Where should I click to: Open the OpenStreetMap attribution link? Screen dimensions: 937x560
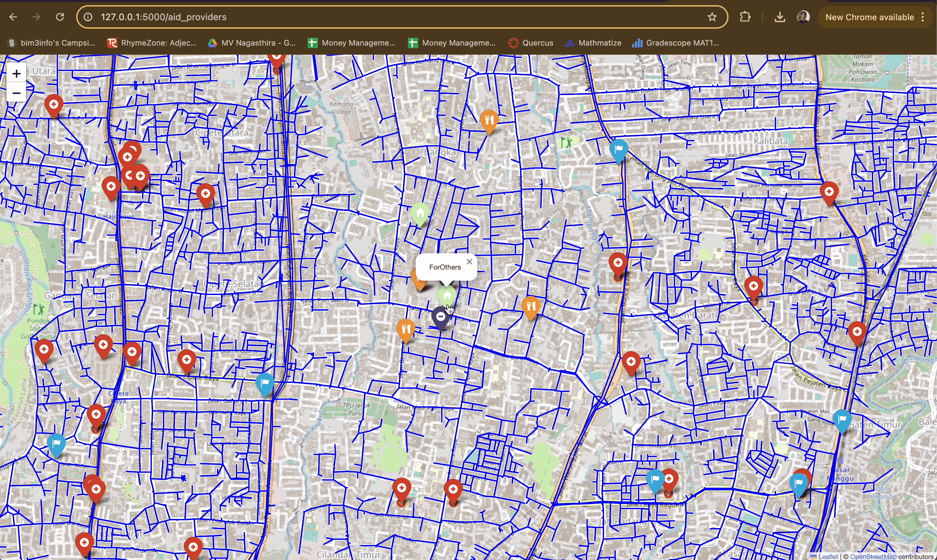pos(873,556)
